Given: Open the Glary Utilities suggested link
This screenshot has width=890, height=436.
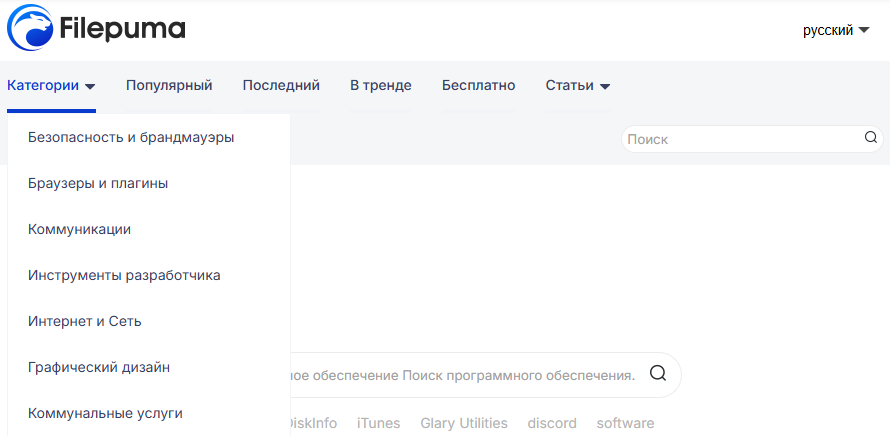Looking at the screenshot, I should 464,423.
